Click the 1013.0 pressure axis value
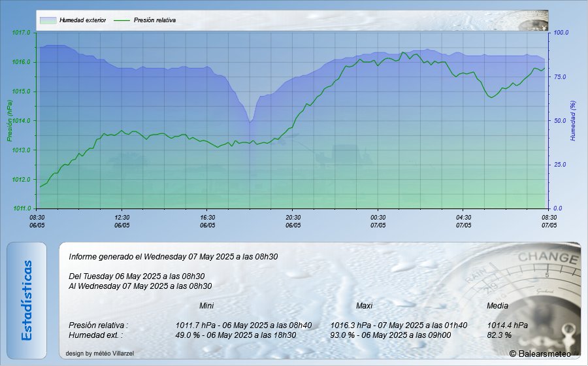The image size is (588, 366). [21, 150]
